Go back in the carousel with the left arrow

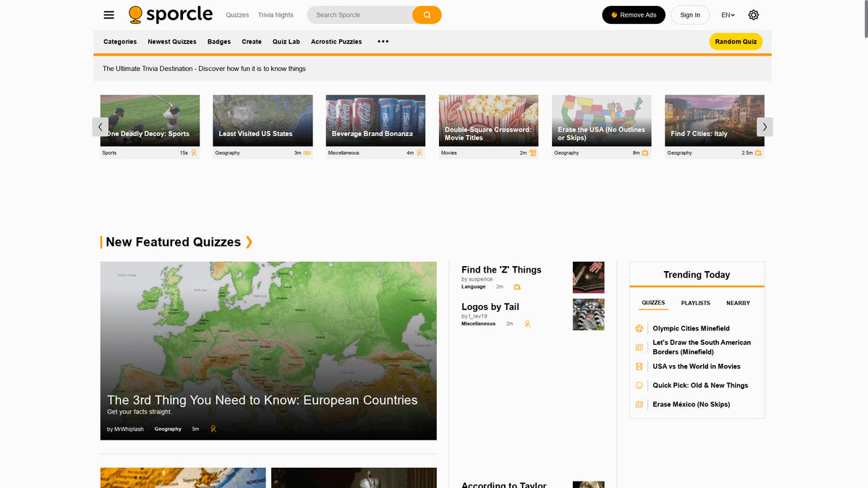click(x=101, y=126)
